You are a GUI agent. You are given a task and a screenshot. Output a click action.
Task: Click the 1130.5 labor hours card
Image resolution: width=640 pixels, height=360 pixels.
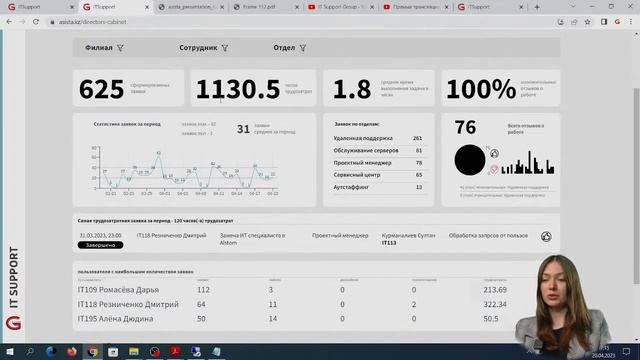tap(253, 88)
